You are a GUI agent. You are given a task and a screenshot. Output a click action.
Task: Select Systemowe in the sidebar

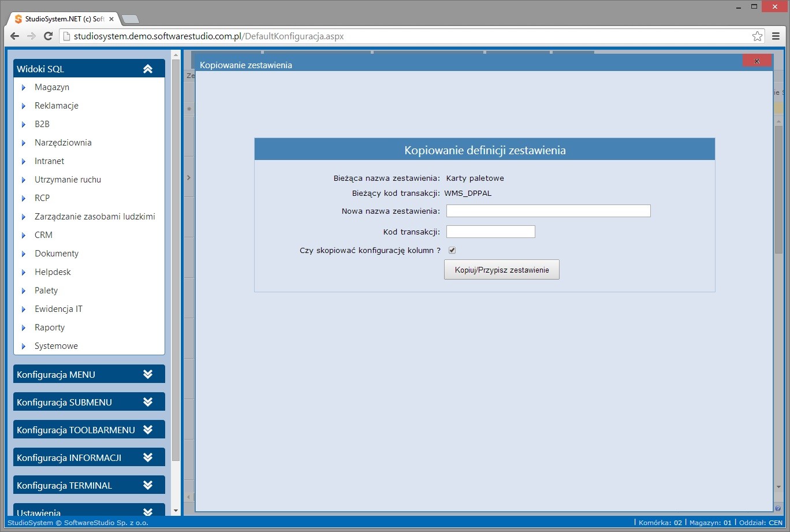coord(56,346)
